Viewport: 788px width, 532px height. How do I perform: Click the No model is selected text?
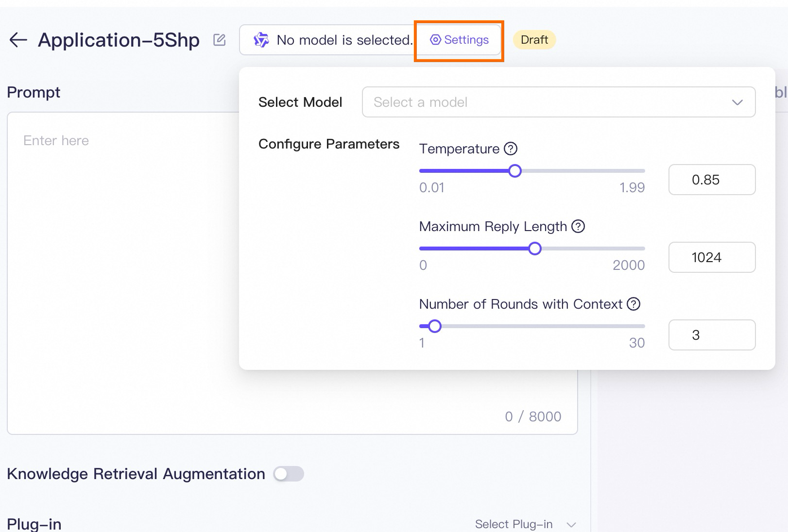coord(344,40)
